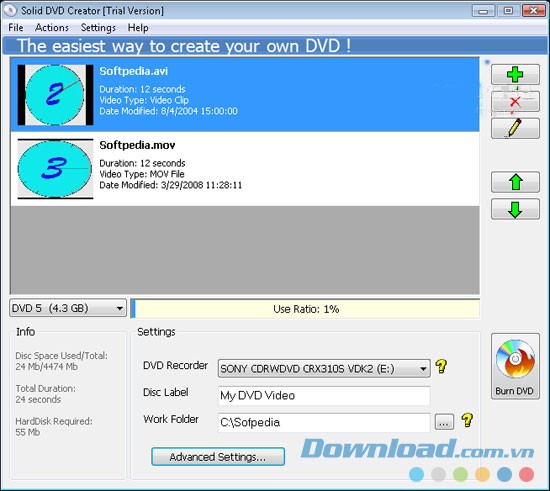Open the File menu
This screenshot has height=491, width=550.
click(16, 27)
